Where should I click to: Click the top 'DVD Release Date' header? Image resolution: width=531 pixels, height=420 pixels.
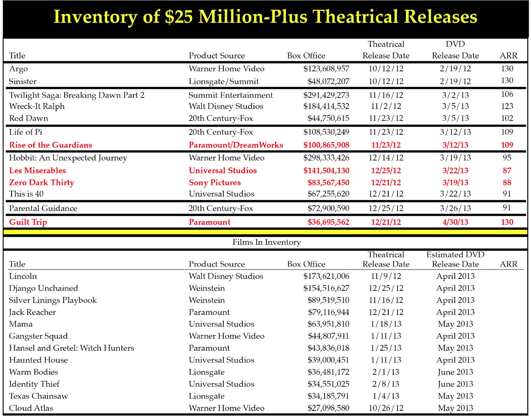click(455, 50)
